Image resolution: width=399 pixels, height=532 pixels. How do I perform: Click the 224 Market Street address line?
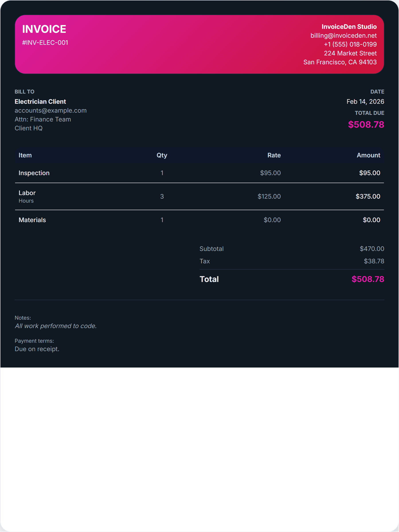pos(350,53)
